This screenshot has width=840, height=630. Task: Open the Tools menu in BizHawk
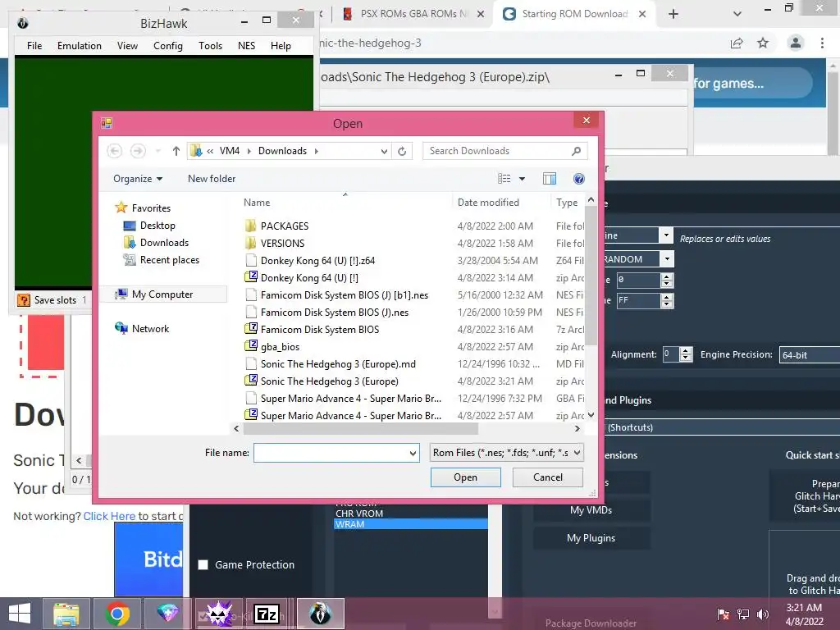tap(210, 46)
